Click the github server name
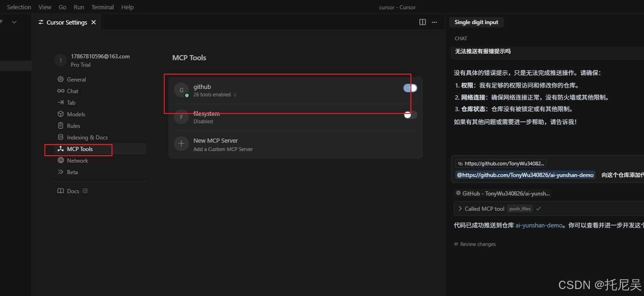This screenshot has width=644, height=296. point(202,87)
